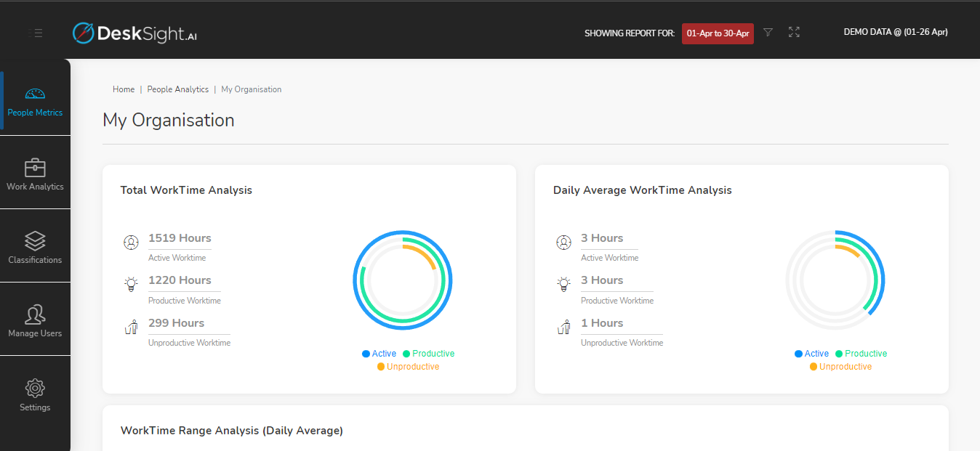Toggle the Unproductive legend under Total WorkTime chart
980x451 pixels.
tap(409, 366)
